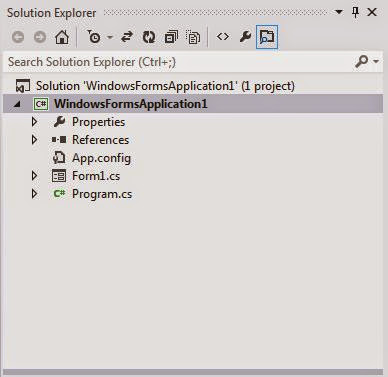
Task: Toggle auto-hide pin on Solution Explorer
Action: coord(356,13)
